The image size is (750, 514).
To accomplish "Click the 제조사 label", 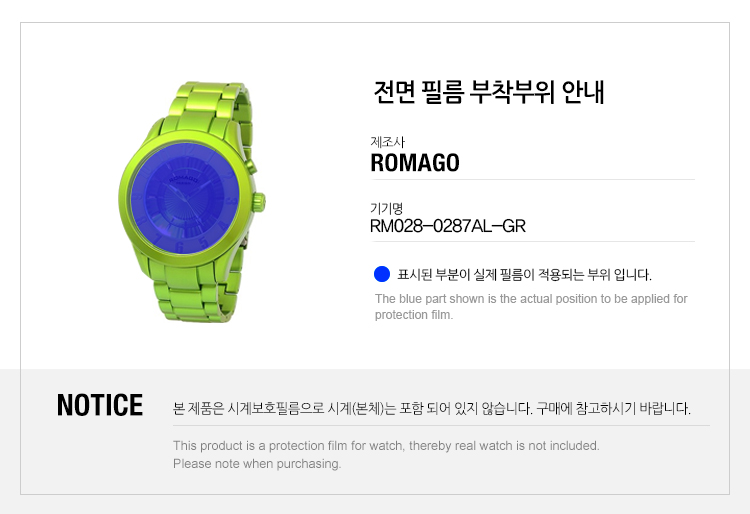I will tap(387, 142).
